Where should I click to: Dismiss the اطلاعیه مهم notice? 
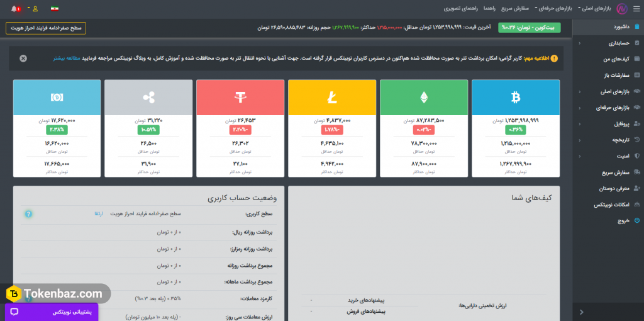click(x=23, y=59)
